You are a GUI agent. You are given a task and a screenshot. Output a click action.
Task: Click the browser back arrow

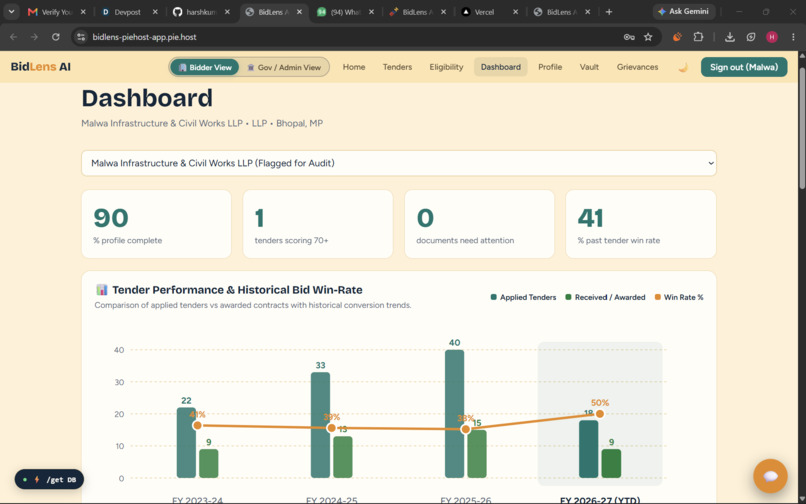[x=14, y=37]
